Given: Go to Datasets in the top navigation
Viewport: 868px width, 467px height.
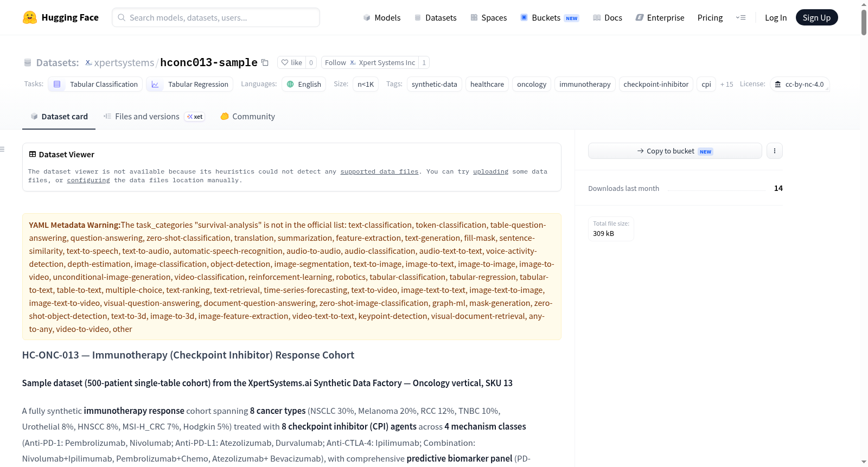Looking at the screenshot, I should 435,17.
